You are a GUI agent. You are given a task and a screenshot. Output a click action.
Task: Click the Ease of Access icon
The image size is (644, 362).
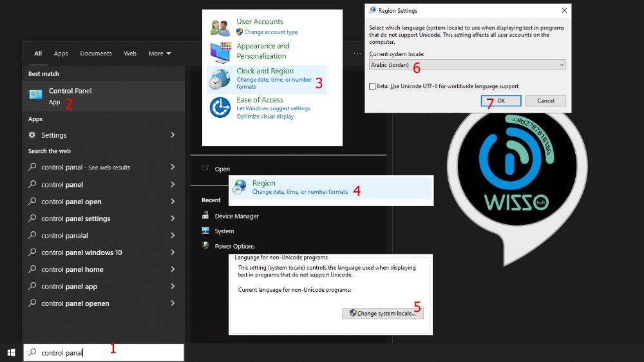[x=220, y=107]
